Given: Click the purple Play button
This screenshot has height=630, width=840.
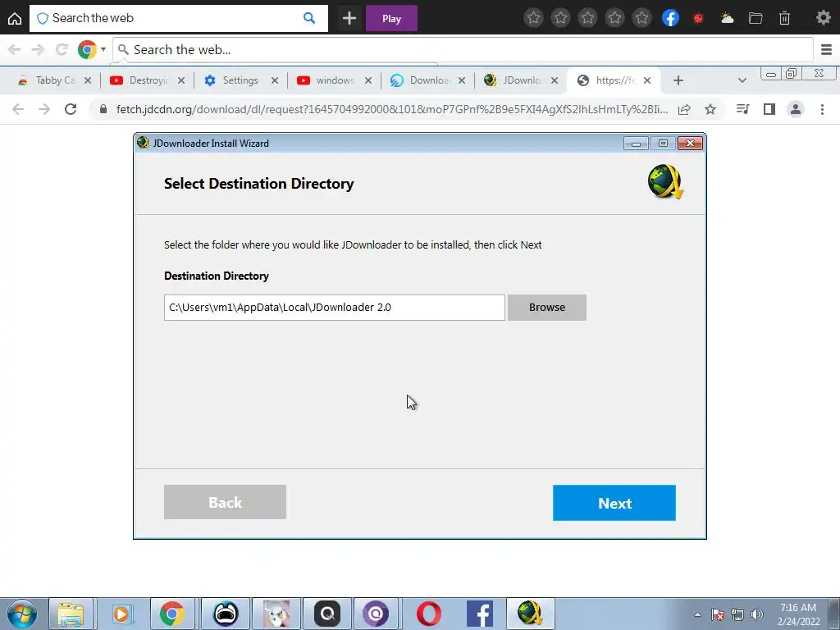Looking at the screenshot, I should pyautogui.click(x=391, y=18).
